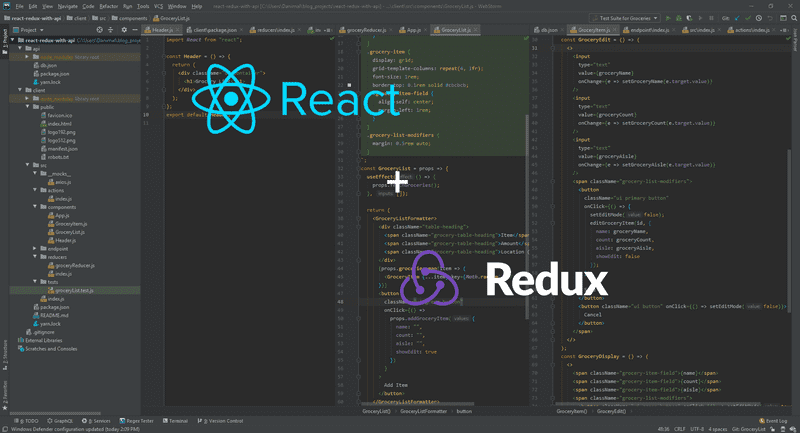This screenshot has width=800, height=433.
Task: Open the Regex Tester tool window
Action: click(136, 421)
